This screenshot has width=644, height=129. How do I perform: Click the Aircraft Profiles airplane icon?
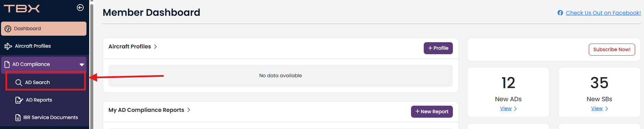point(8,46)
